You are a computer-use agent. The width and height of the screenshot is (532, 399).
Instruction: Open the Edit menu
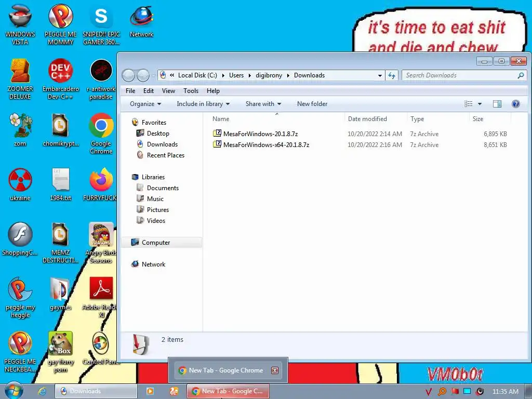pyautogui.click(x=148, y=91)
